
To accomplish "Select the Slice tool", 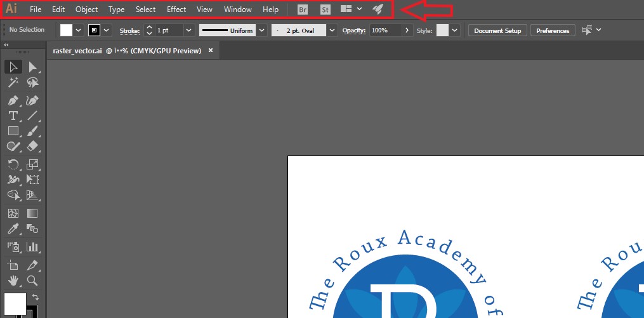I will pyautogui.click(x=32, y=265).
